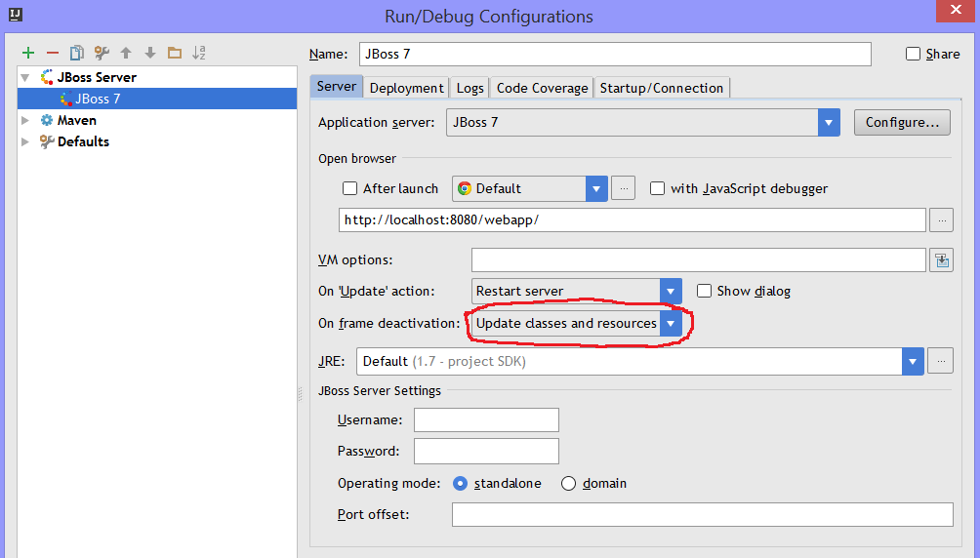Click ellipsis button next to URL field
The width and height of the screenshot is (980, 558).
click(941, 219)
